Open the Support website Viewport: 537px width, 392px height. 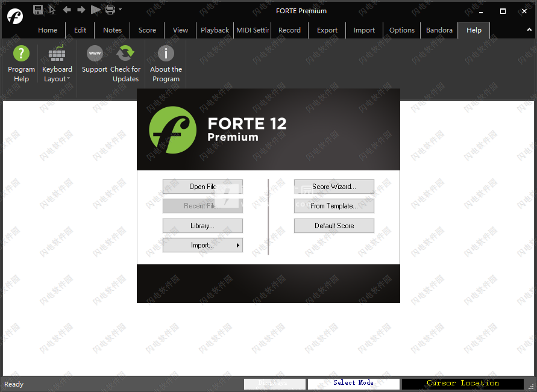[95, 60]
